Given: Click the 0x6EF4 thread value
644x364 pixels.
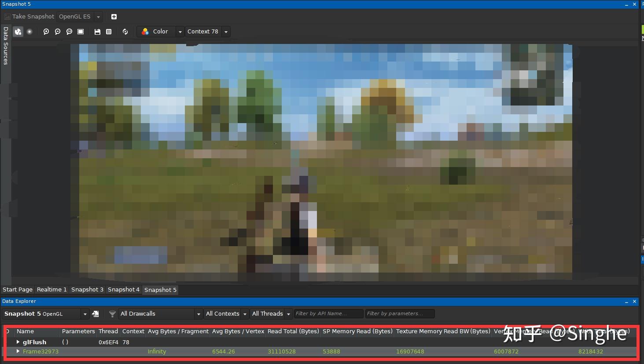Looking at the screenshot, I should 108,342.
